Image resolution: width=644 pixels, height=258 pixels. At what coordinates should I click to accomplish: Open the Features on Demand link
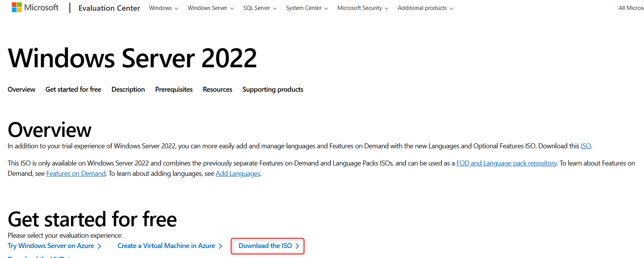point(76,174)
